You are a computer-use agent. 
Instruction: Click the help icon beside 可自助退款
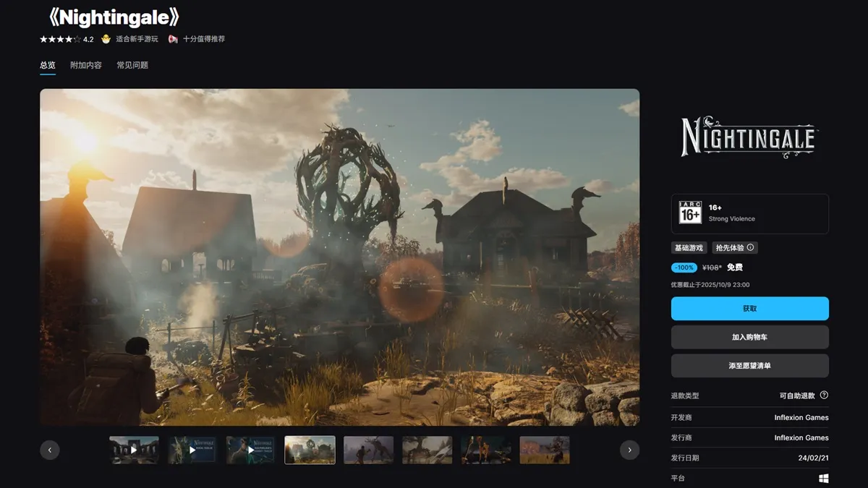point(824,395)
